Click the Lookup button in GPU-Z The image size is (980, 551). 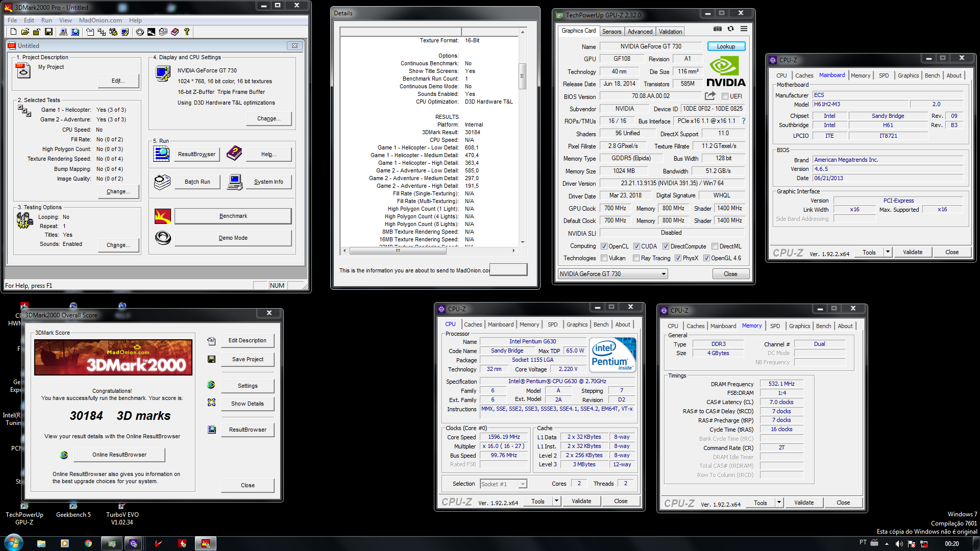pos(726,46)
